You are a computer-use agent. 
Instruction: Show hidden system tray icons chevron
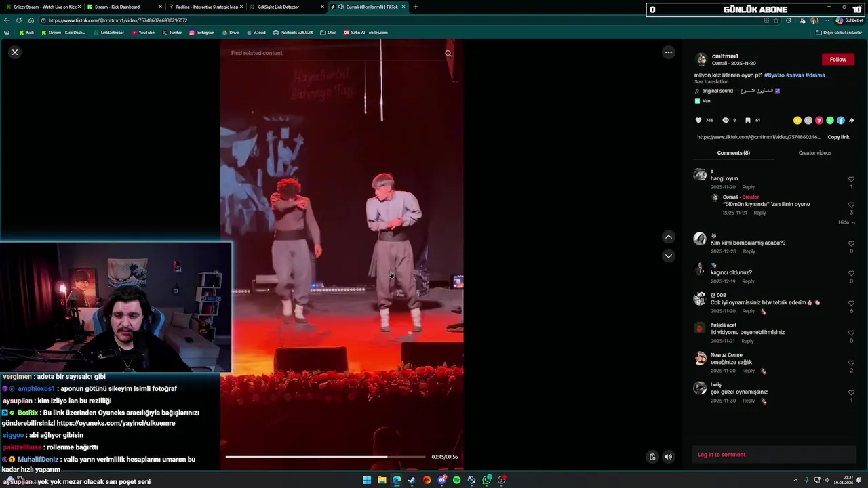(x=795, y=480)
